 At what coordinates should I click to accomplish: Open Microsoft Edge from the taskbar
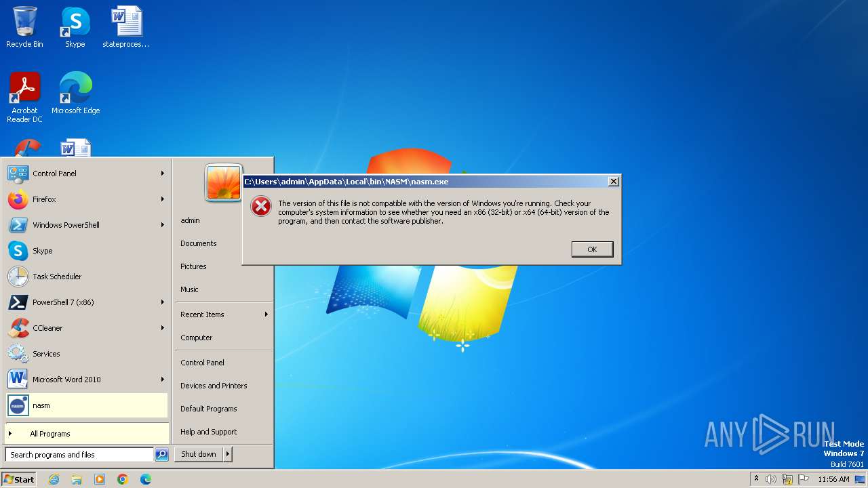click(x=146, y=479)
